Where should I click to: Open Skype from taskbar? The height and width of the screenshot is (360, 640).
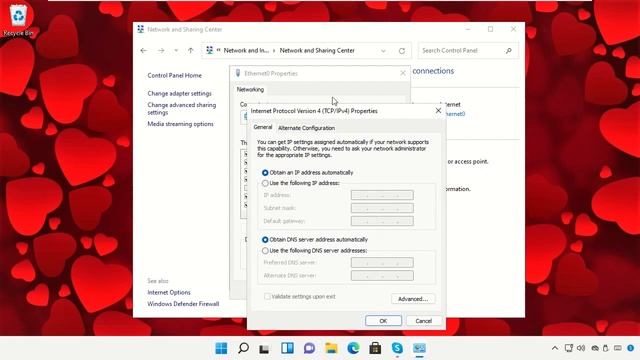point(397,348)
